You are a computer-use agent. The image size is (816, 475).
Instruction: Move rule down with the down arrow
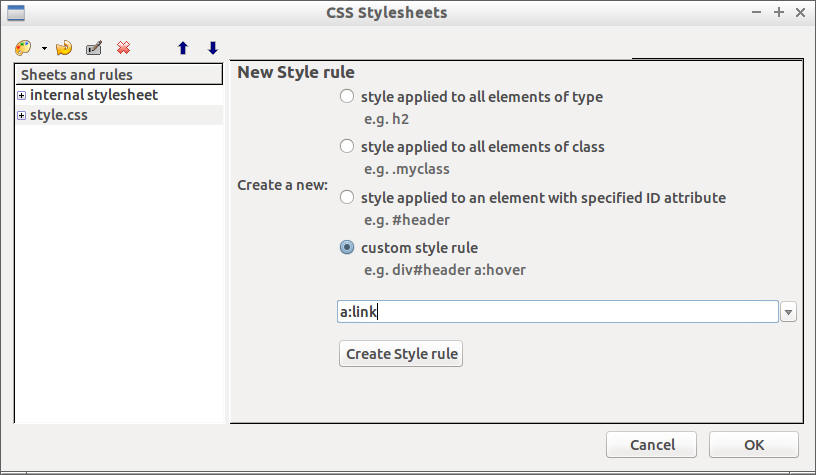pyautogui.click(x=212, y=48)
